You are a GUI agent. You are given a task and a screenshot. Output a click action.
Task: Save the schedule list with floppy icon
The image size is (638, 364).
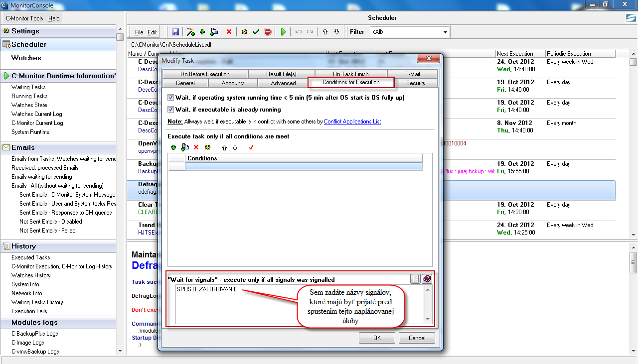(x=175, y=32)
